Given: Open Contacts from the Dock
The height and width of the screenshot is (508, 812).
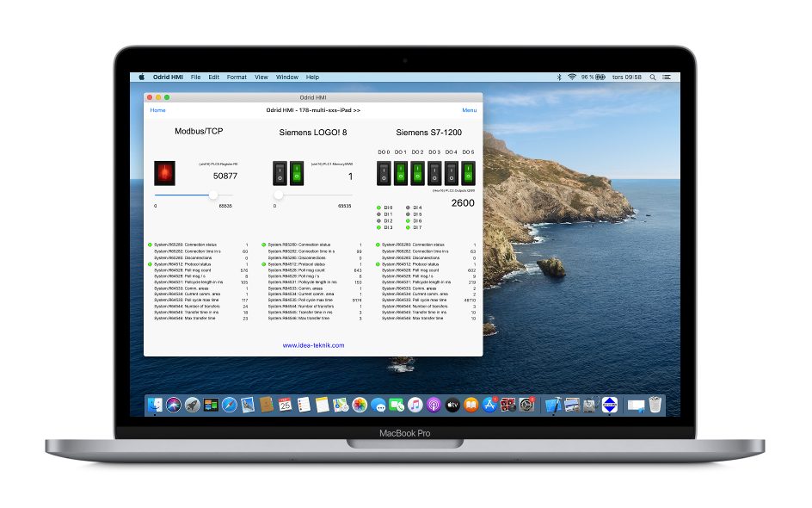Looking at the screenshot, I should 267,405.
